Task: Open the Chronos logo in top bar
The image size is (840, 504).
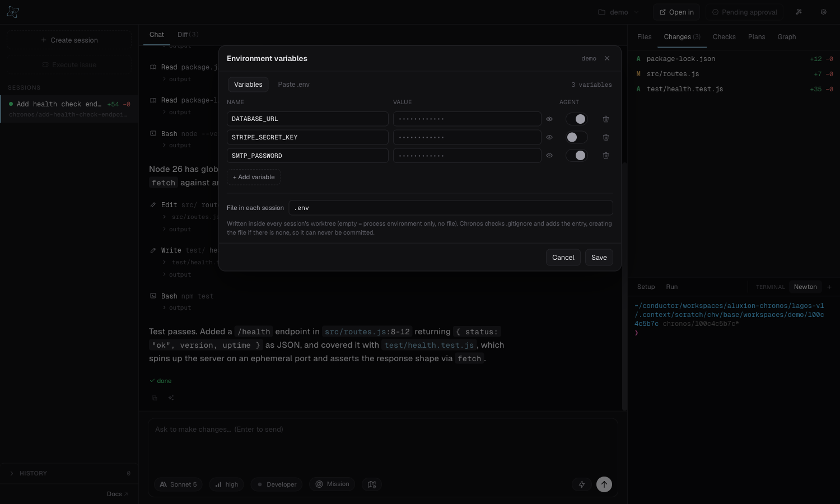Action: pos(13,12)
